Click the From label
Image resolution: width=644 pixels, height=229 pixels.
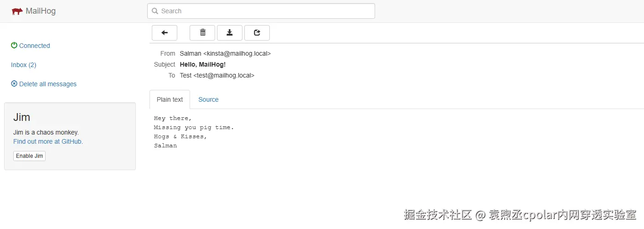(168, 53)
